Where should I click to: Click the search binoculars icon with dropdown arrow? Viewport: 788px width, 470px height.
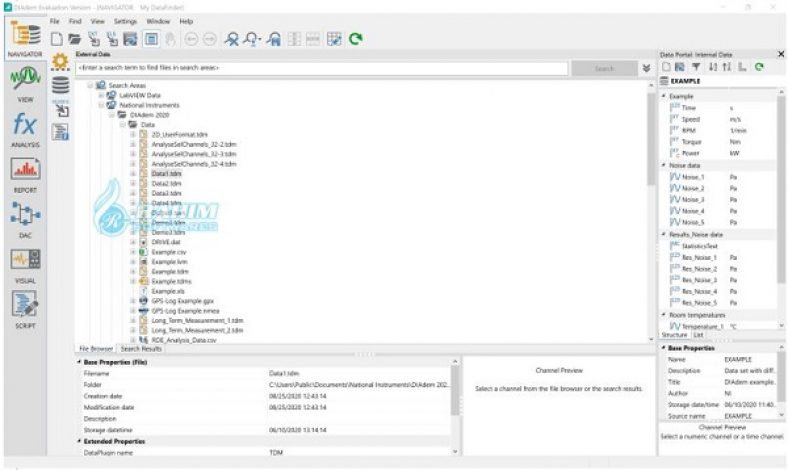[x=252, y=39]
